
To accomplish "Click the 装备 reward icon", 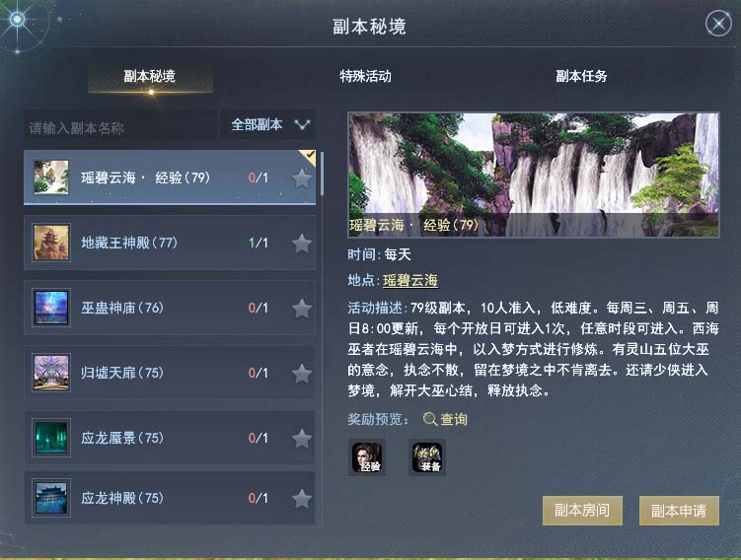I will (427, 457).
